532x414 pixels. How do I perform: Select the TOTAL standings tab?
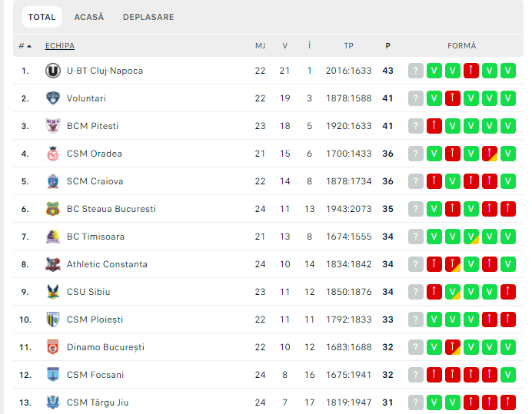pyautogui.click(x=42, y=17)
